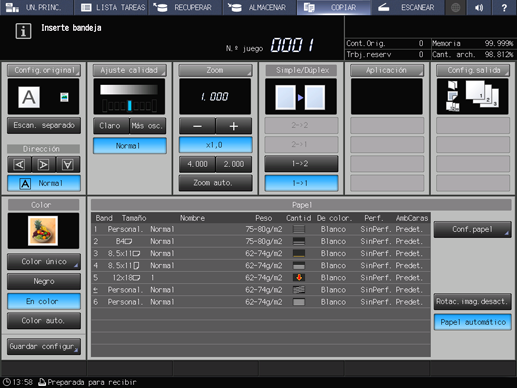Go to the ALMACENAR tab
This screenshot has width=517, height=388.
(x=260, y=7)
